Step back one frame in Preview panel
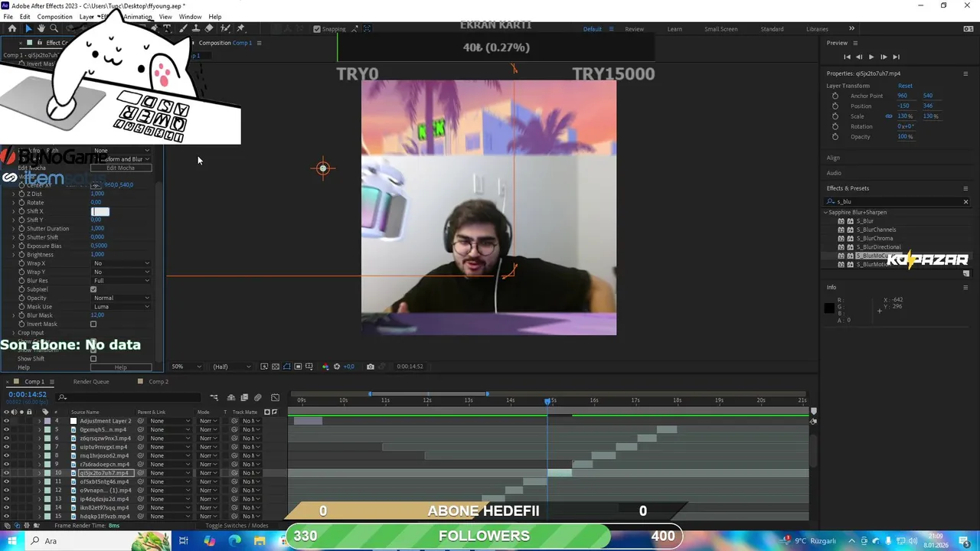The width and height of the screenshot is (980, 551). [x=859, y=57]
